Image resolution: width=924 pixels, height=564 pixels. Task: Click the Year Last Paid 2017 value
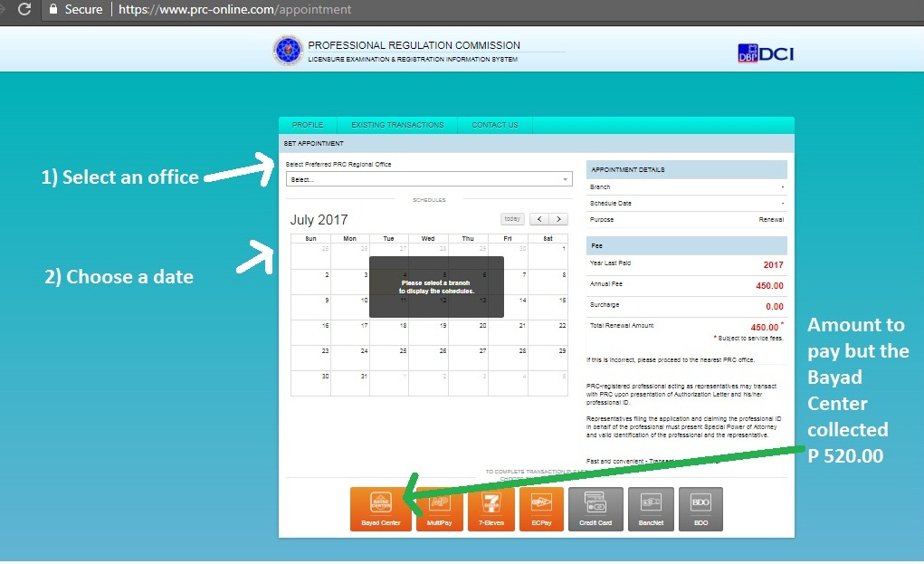pyautogui.click(x=773, y=265)
